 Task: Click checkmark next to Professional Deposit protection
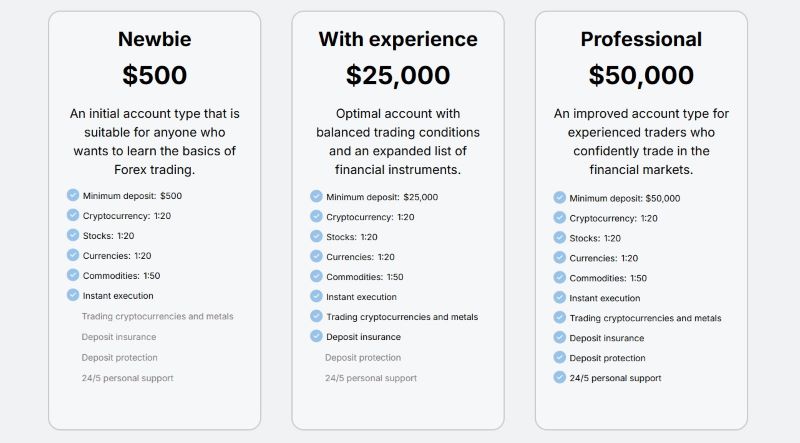(560, 357)
